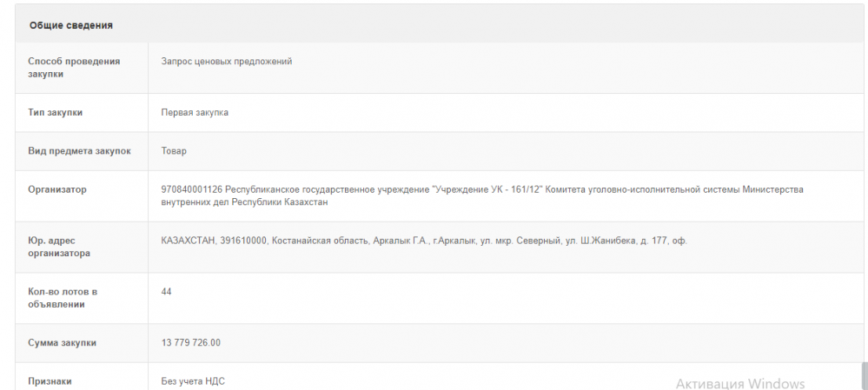This screenshot has height=390, width=868.
Task: Click the organizer BIN number 970840001126
Action: point(192,189)
